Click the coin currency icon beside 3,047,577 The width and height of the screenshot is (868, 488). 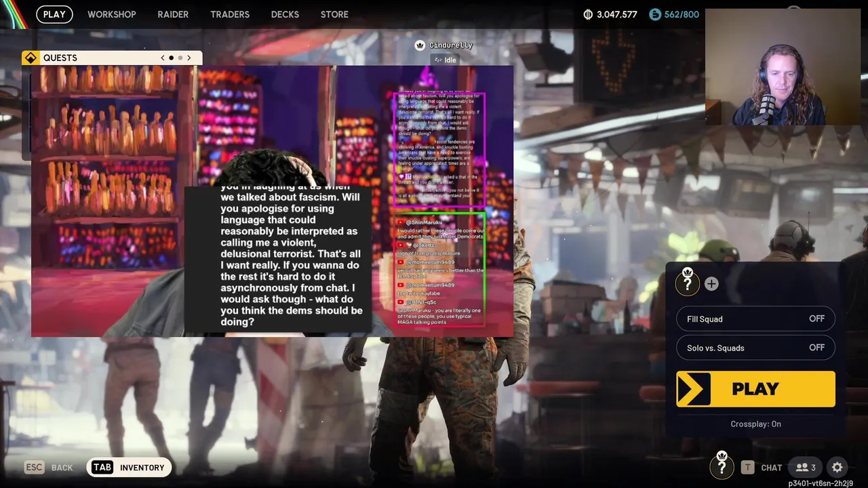coord(588,14)
